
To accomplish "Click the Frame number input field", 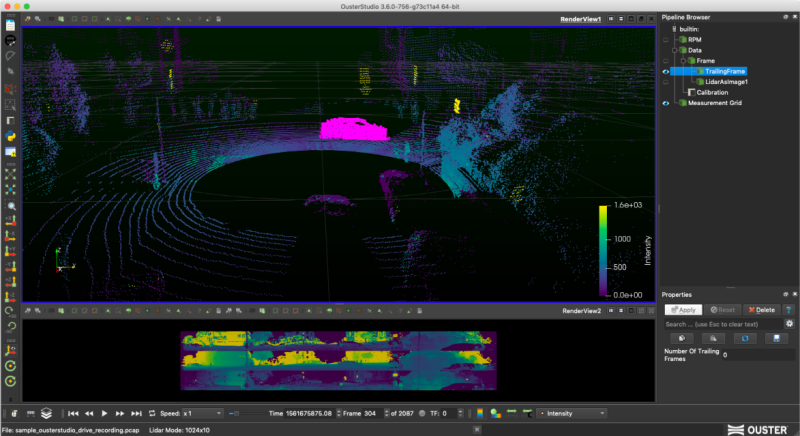I will pos(373,414).
